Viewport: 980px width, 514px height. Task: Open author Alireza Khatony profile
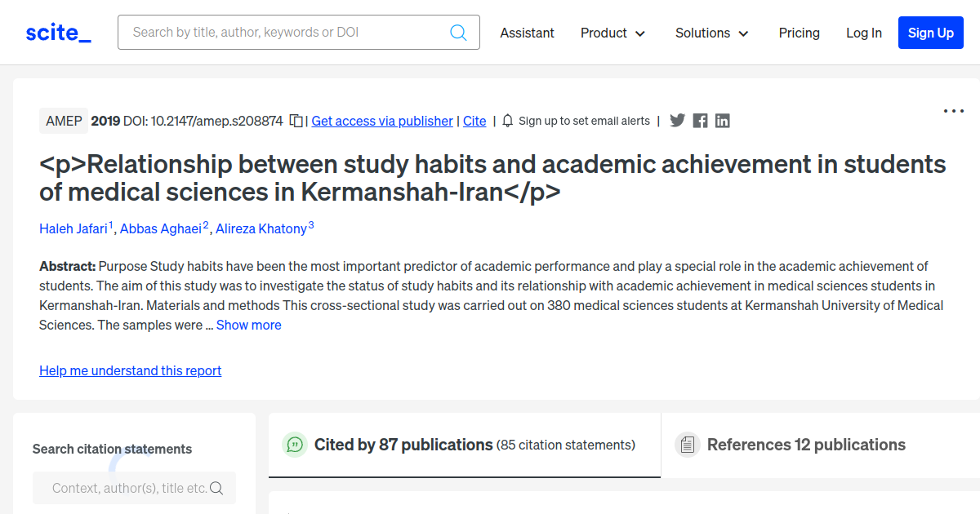pos(261,228)
